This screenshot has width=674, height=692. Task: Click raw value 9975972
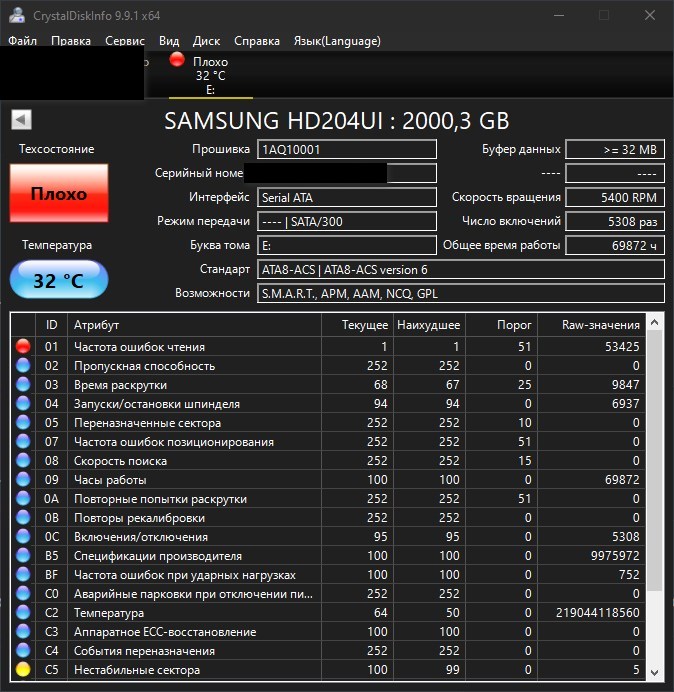615,556
